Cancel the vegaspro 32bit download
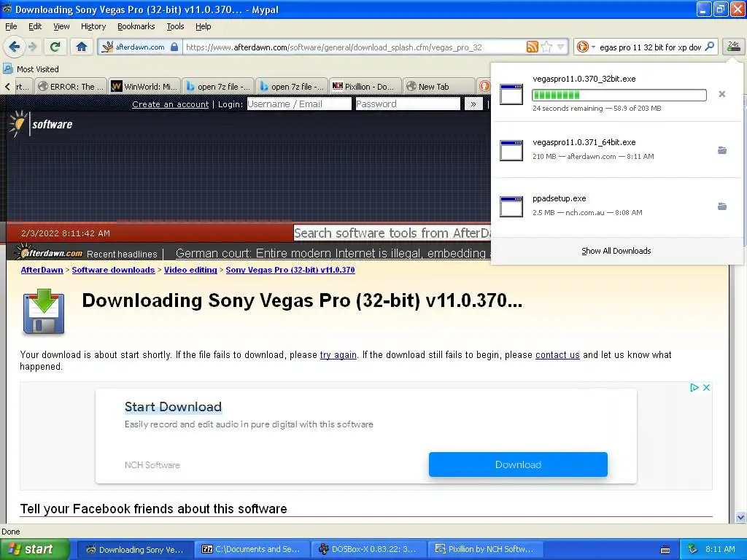Image resolution: width=747 pixels, height=560 pixels. (x=722, y=94)
